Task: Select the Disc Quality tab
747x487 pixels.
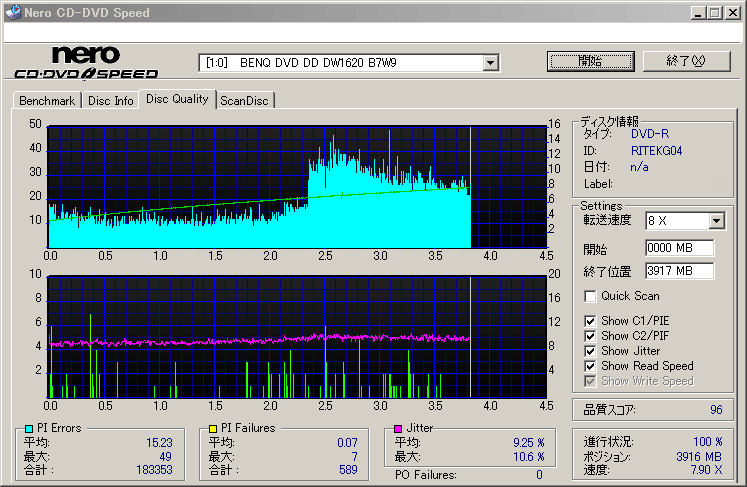Action: click(177, 99)
